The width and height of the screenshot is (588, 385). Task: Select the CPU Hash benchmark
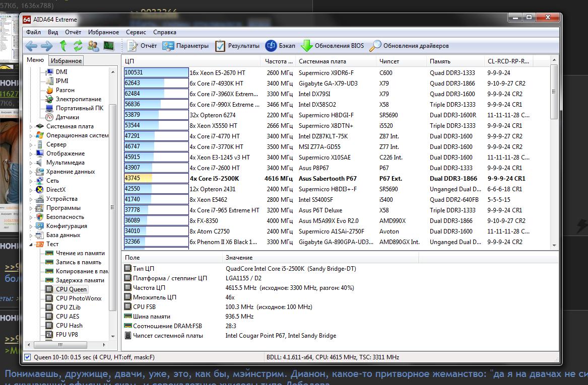[69, 325]
